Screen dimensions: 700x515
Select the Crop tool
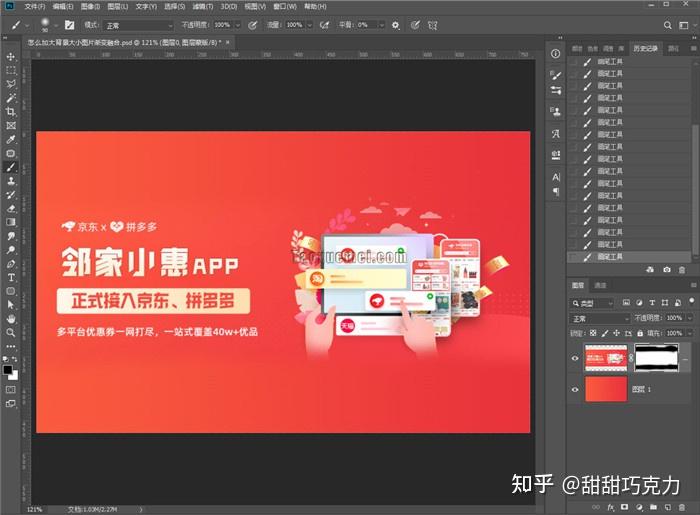pos(11,112)
